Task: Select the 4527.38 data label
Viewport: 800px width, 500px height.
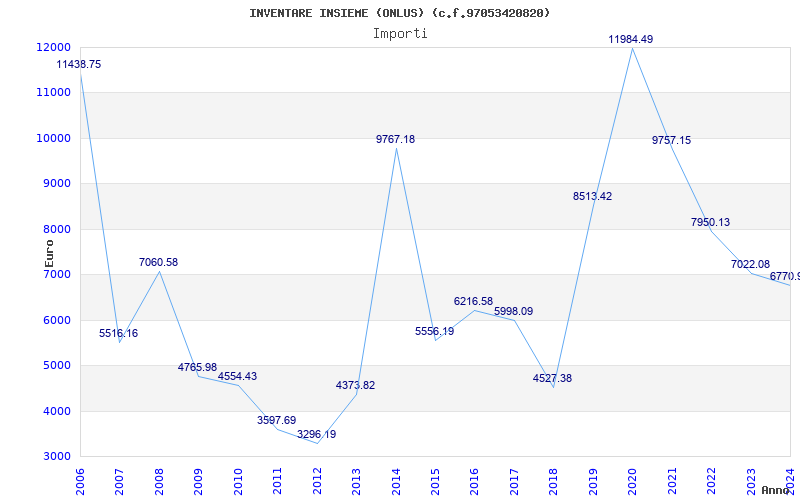Action: 553,378
